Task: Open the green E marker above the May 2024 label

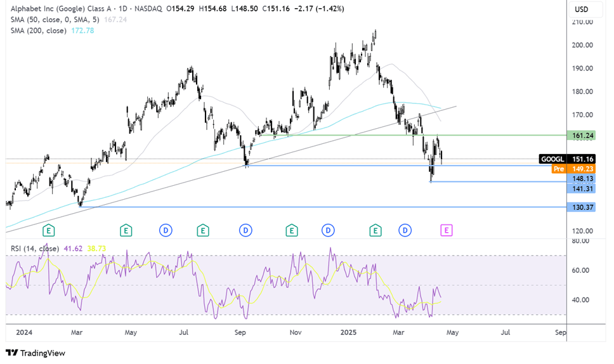Action: (126, 230)
